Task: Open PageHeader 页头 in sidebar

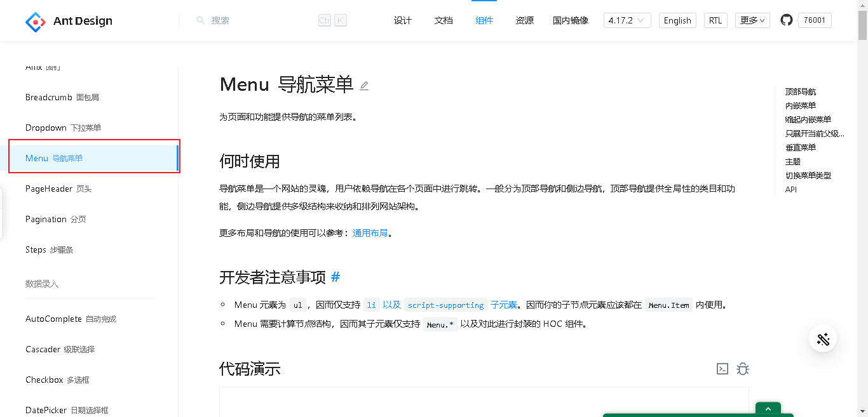Action: coord(58,189)
